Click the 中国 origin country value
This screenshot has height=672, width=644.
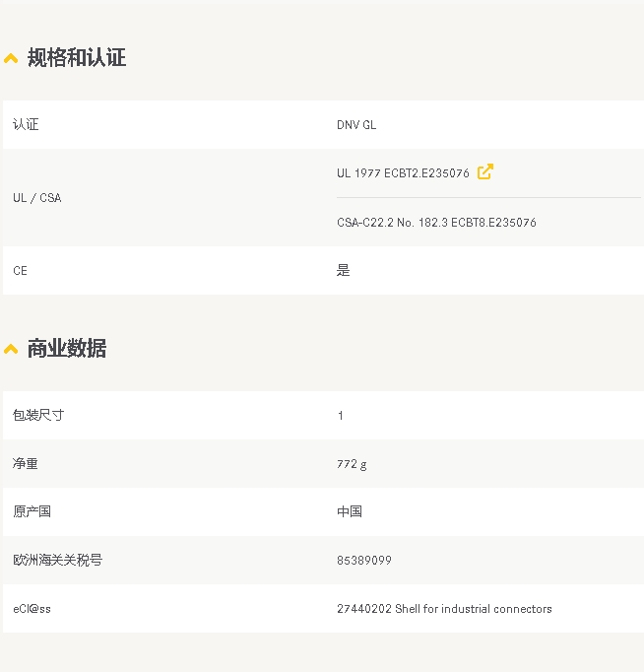[x=350, y=511]
